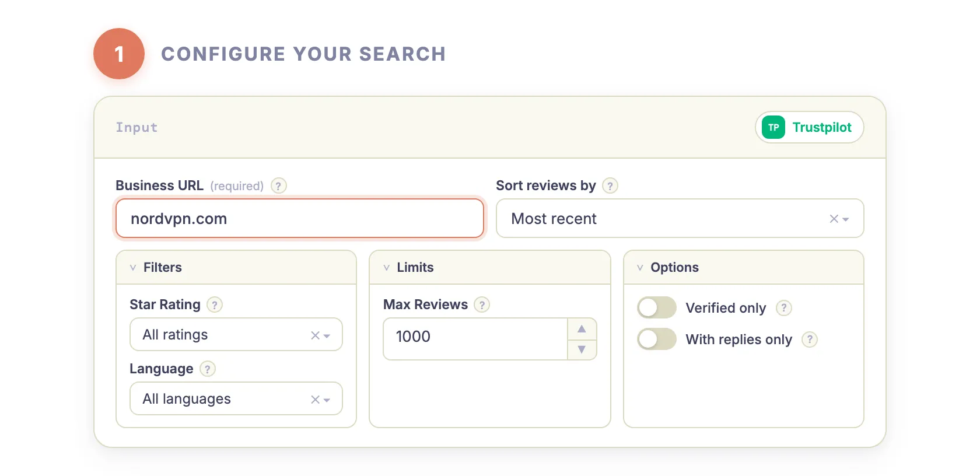Increase Max Reviews using the up arrow
980x476 pixels.
tap(582, 328)
